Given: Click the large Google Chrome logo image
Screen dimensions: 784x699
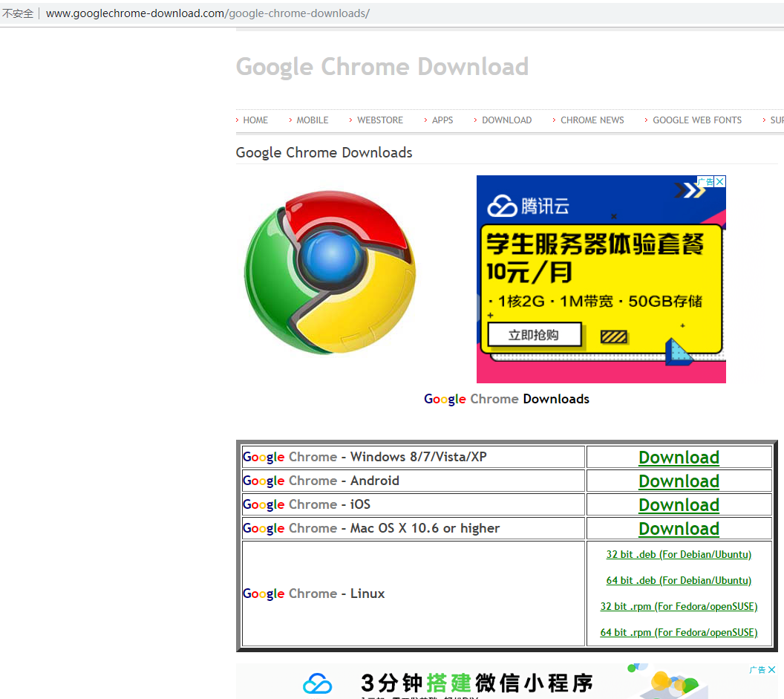Looking at the screenshot, I should 330,272.
